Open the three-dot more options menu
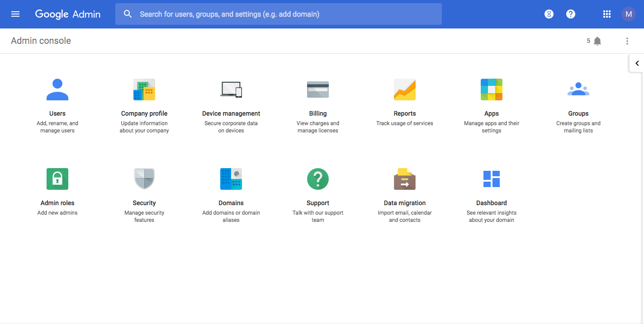 [627, 41]
